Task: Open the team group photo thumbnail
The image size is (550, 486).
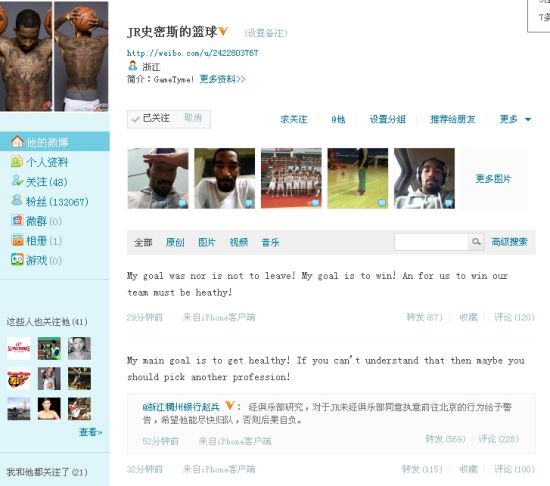Action: (291, 178)
